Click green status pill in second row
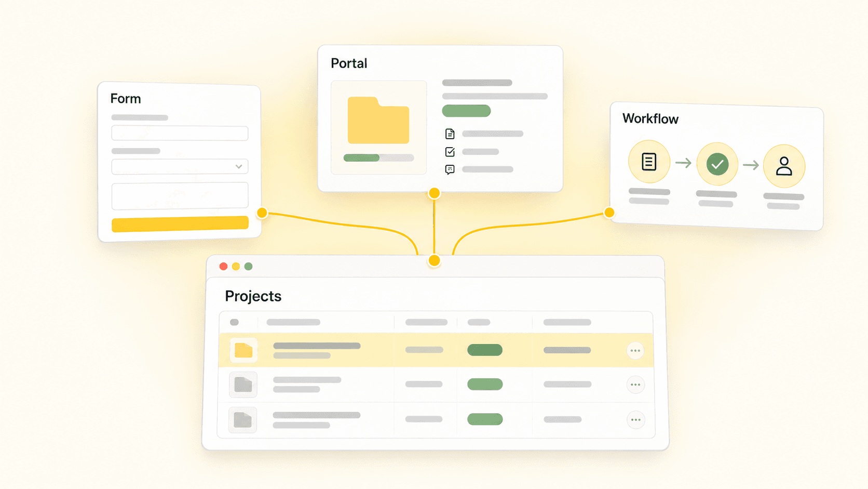The height and width of the screenshot is (489, 868). pyautogui.click(x=485, y=384)
